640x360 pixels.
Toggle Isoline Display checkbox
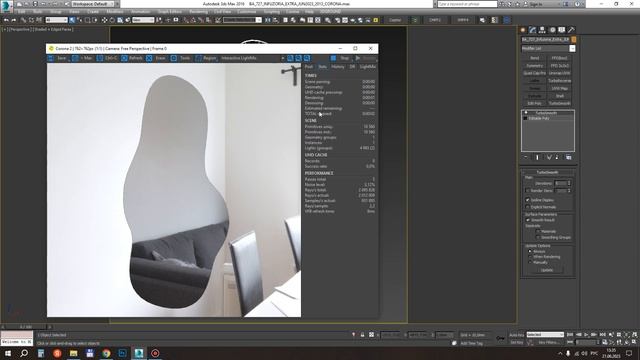click(528, 200)
